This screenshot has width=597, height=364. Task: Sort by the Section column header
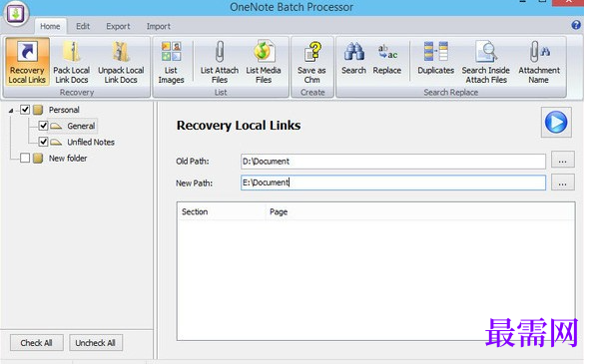221,211
